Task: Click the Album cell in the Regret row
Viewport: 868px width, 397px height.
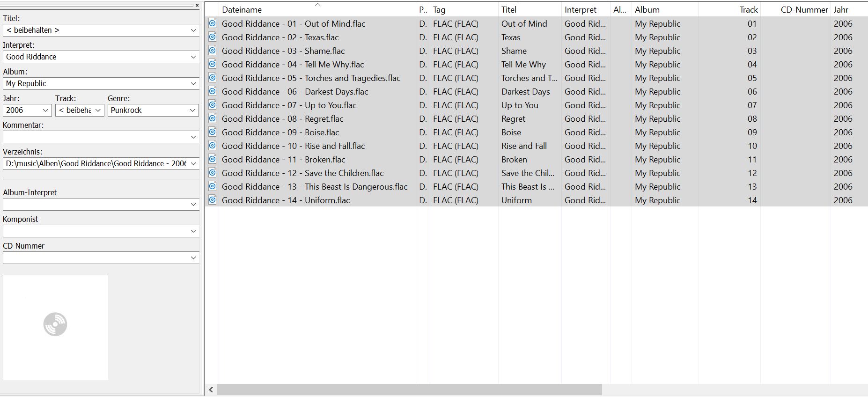Action: pos(657,118)
